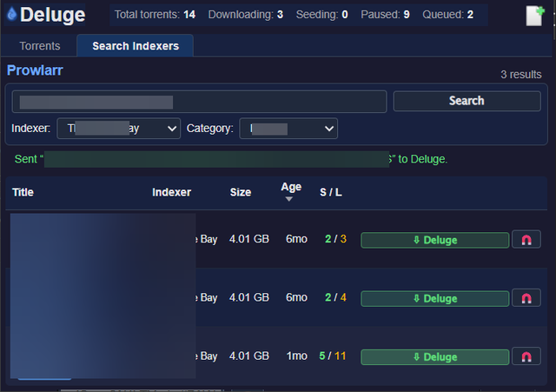
Task: Send the 2 / 3 result to Deluge
Action: [x=435, y=240]
